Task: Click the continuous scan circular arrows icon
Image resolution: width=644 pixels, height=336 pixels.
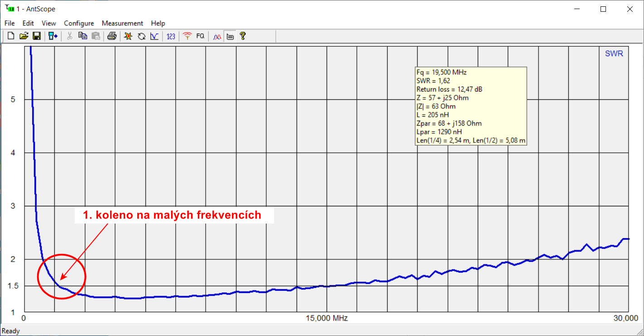Action: coord(141,36)
